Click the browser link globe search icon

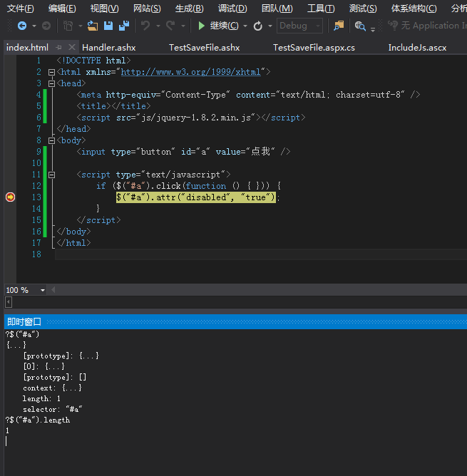[360, 26]
